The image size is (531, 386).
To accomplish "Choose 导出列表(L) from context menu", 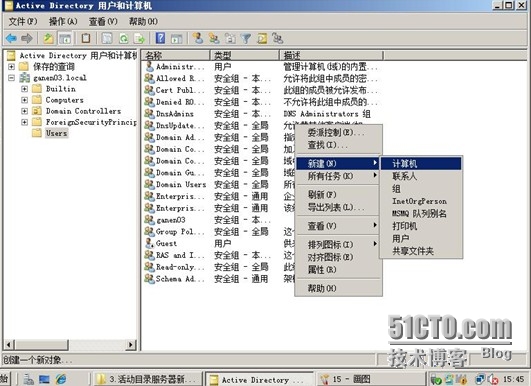I will pyautogui.click(x=339, y=207).
